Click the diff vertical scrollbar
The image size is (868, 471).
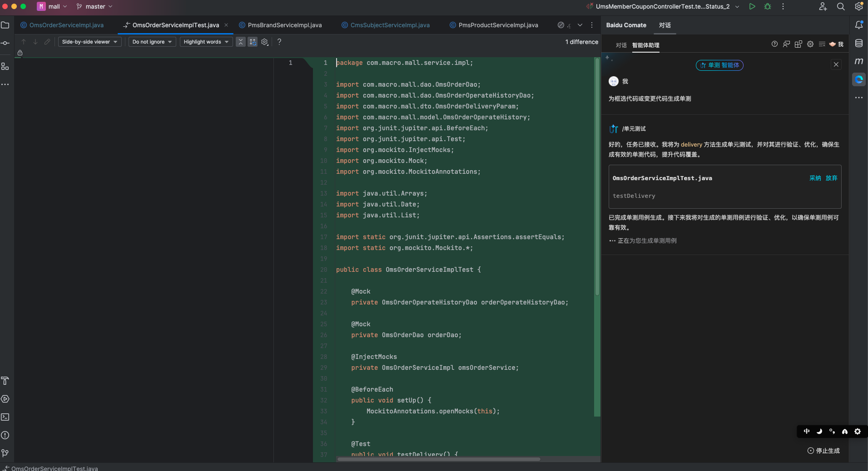click(x=597, y=177)
